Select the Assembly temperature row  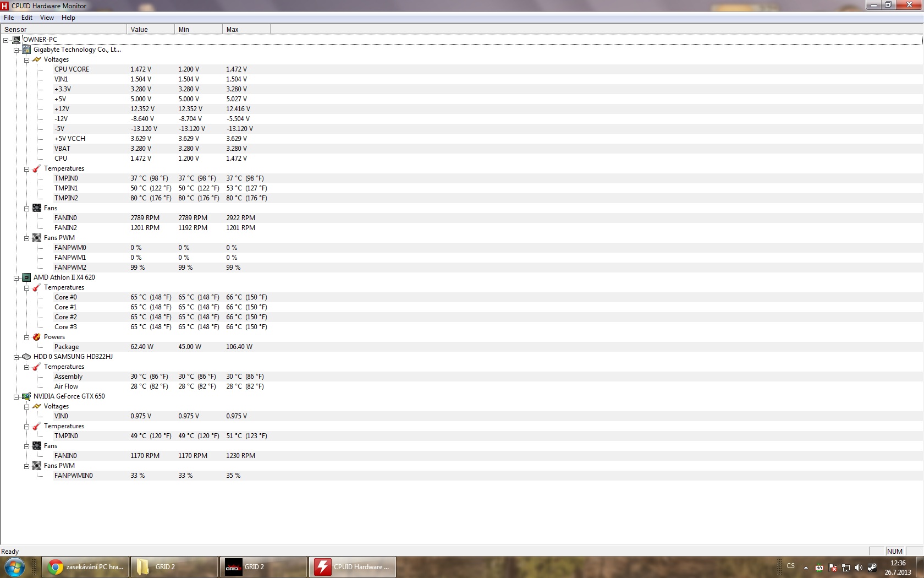click(x=488, y=377)
